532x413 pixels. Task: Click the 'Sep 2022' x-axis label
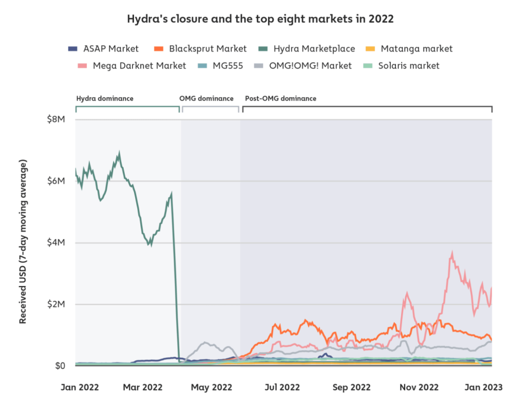[x=352, y=387]
